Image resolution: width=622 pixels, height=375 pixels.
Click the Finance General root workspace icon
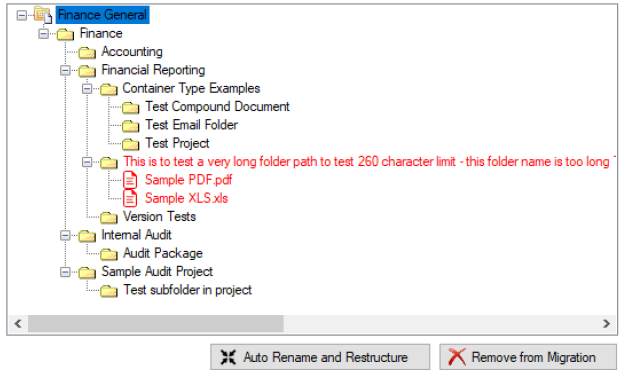coord(43,15)
